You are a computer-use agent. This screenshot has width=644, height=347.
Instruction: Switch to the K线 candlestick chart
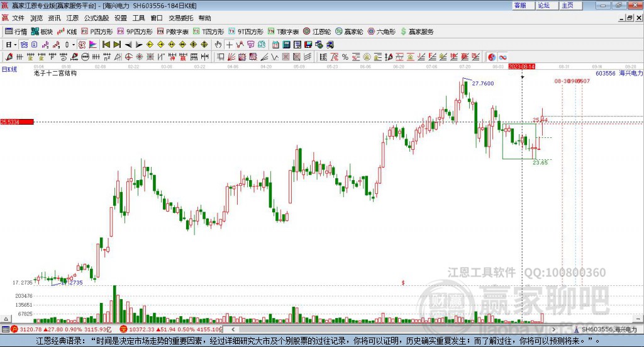[x=67, y=31]
